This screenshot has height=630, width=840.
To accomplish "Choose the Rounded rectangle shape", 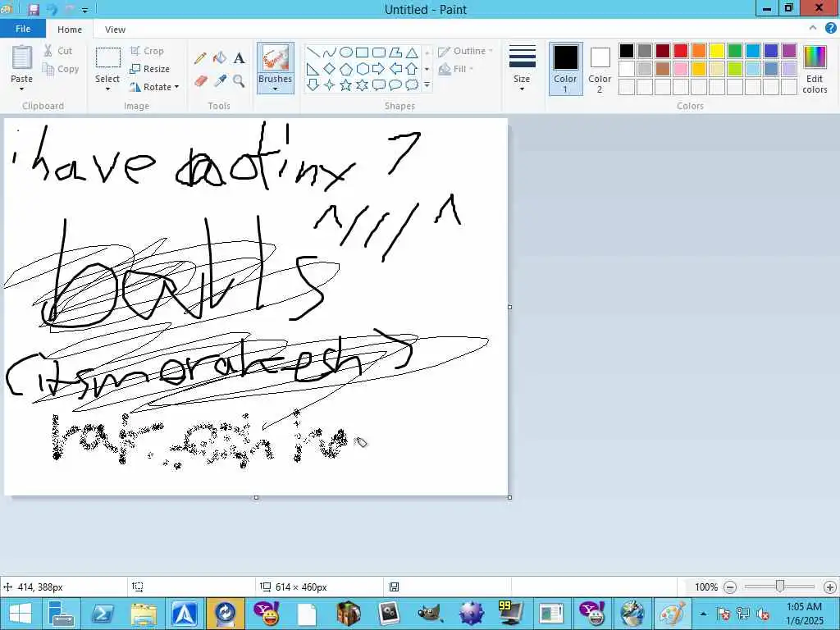I will [x=379, y=52].
